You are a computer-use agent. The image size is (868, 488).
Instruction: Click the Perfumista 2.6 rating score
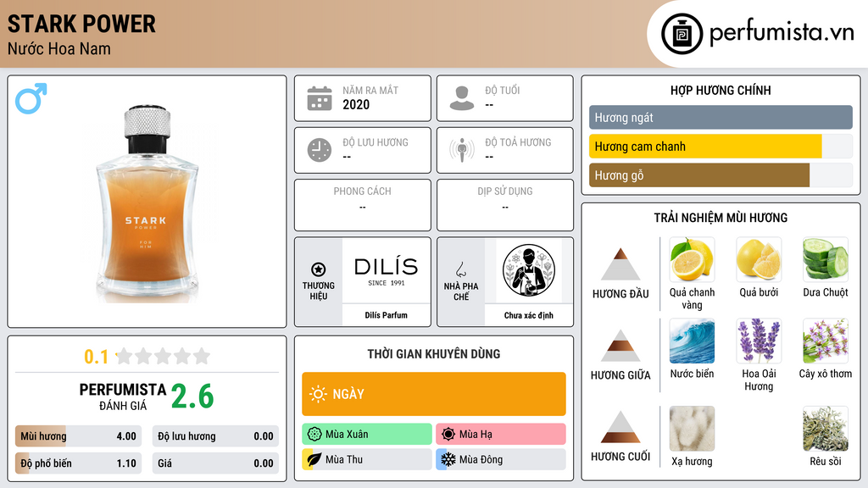tap(192, 396)
